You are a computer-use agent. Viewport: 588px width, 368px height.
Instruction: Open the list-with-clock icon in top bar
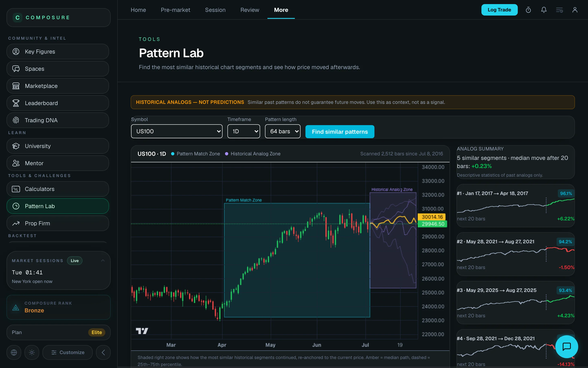559,10
